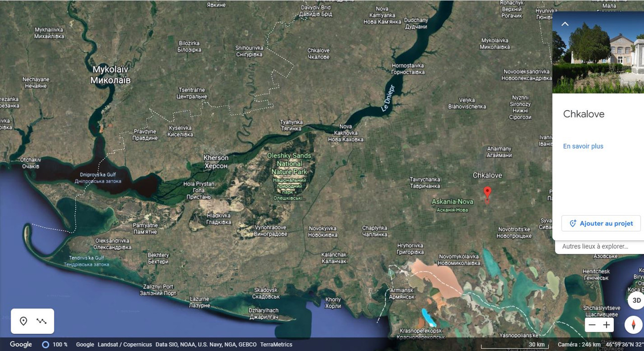The height and width of the screenshot is (351, 644).
Task: Select the Hola Prystan label
Action: [199, 190]
